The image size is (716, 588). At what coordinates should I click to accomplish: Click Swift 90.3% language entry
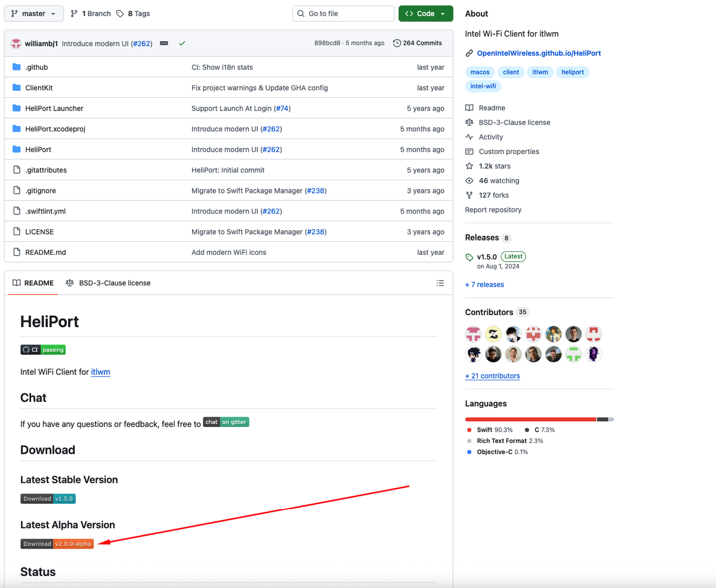point(490,430)
